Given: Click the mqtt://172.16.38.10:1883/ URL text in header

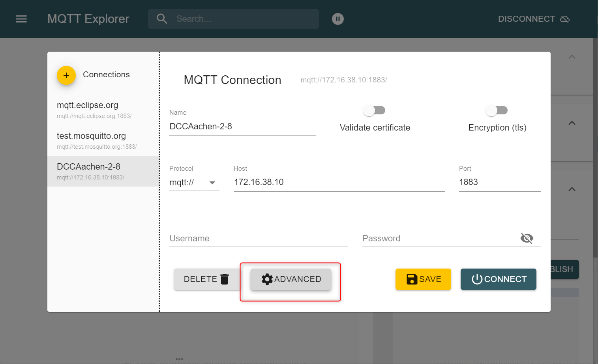Looking at the screenshot, I should (344, 80).
